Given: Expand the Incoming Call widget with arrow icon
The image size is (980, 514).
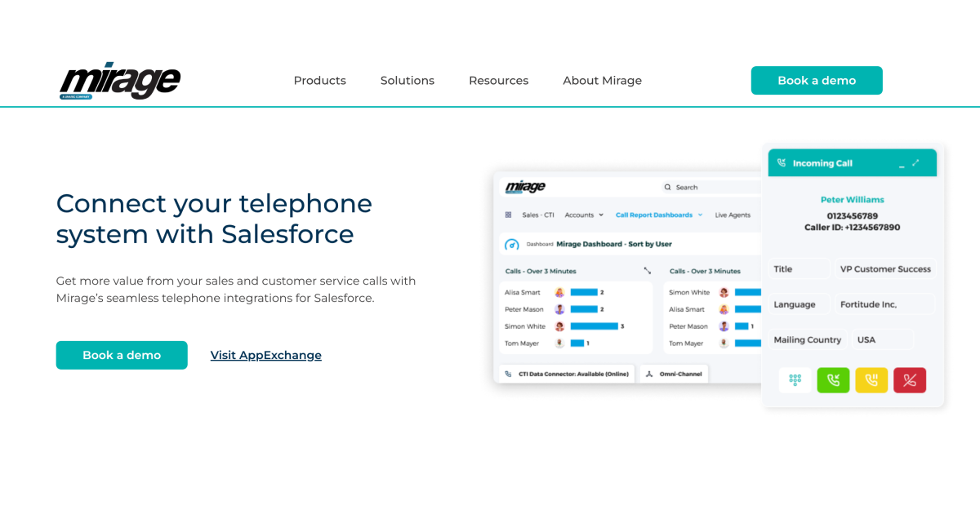Looking at the screenshot, I should click(915, 162).
